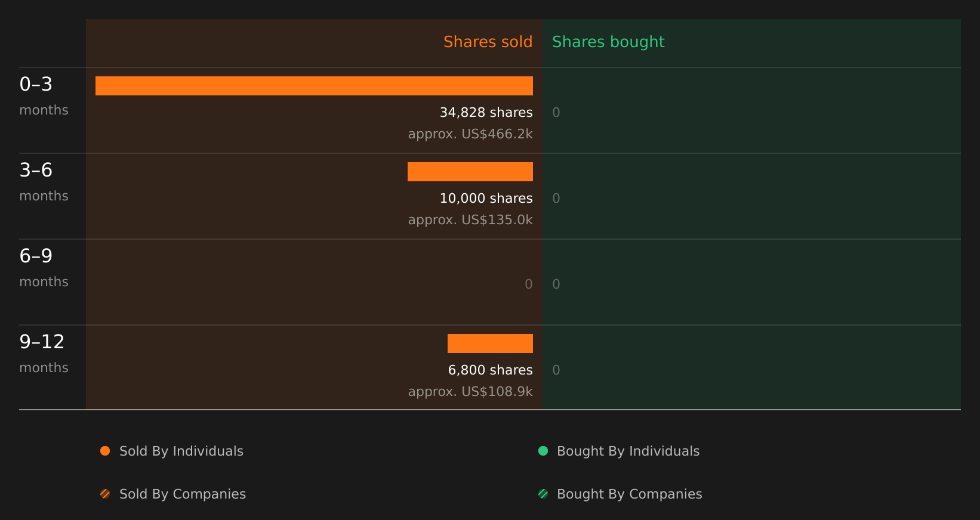The image size is (980, 520).
Task: Click the 0–3 months row label
Action: (44, 96)
